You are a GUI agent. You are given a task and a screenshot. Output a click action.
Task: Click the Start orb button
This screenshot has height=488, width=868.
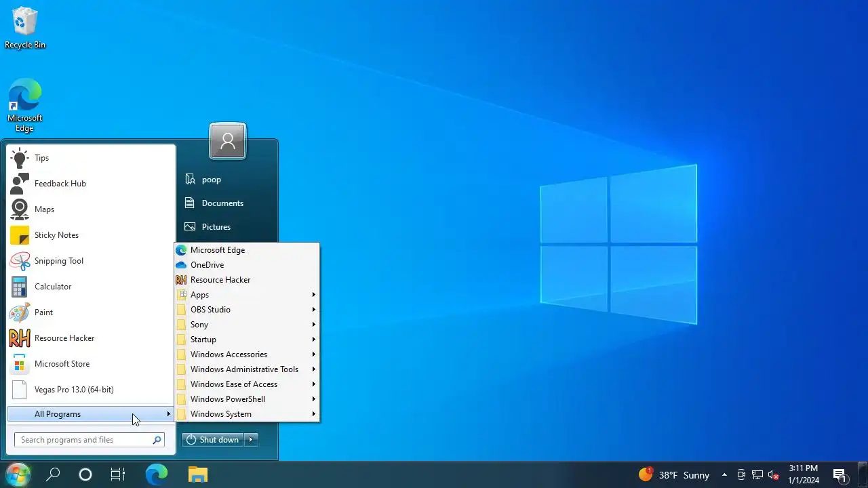pyautogui.click(x=18, y=474)
